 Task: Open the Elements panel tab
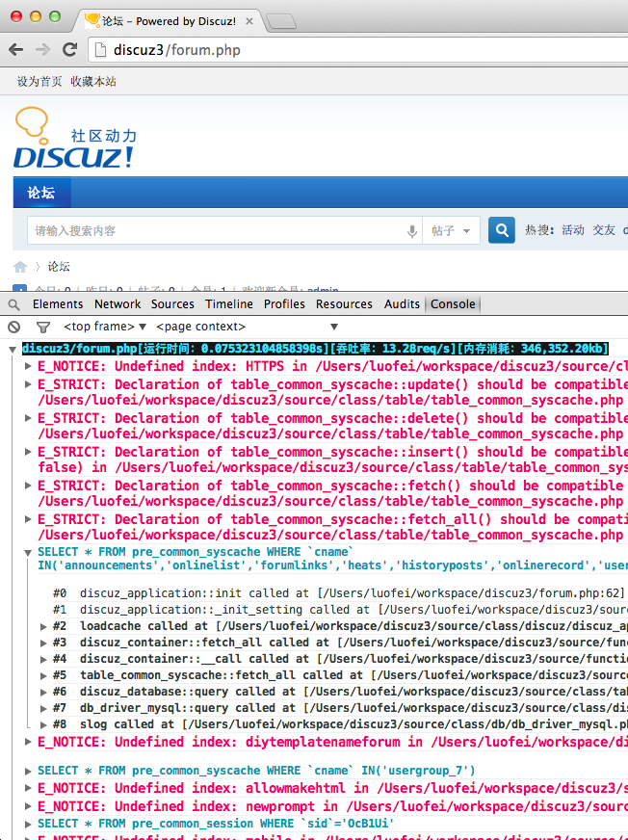(x=58, y=304)
